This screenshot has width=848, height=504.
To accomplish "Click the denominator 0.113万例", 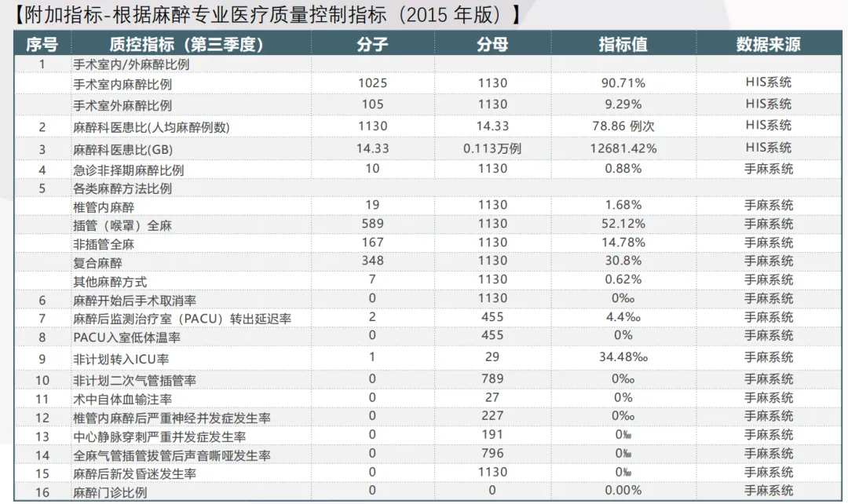I will tap(492, 148).
